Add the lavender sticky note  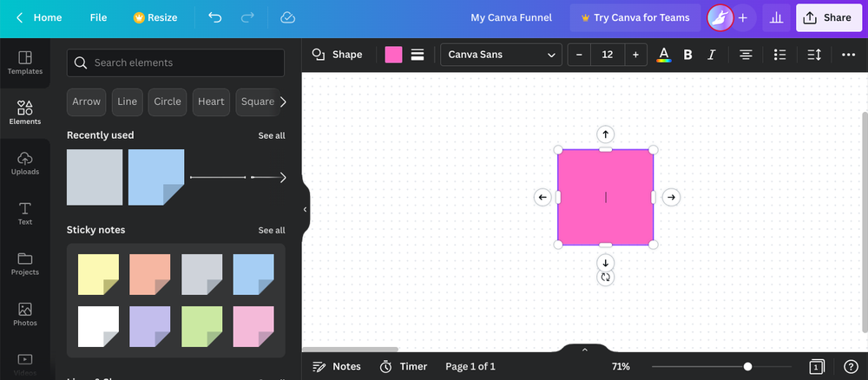pyautogui.click(x=149, y=326)
